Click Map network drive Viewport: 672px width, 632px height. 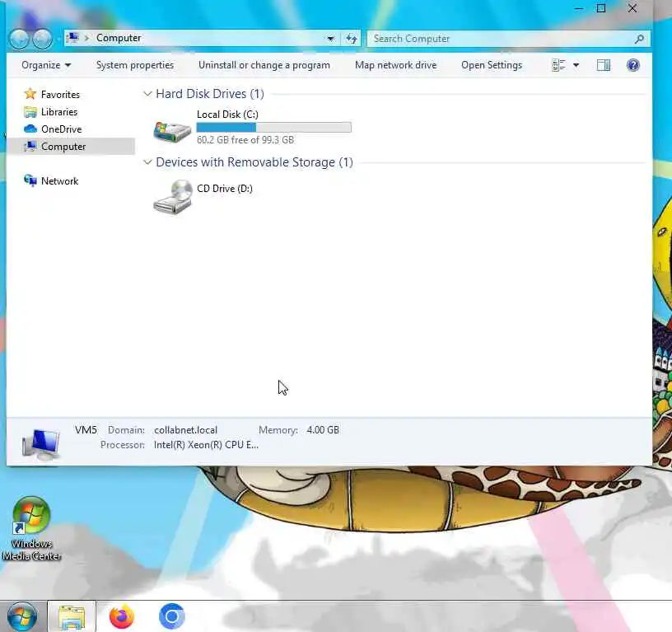[395, 65]
